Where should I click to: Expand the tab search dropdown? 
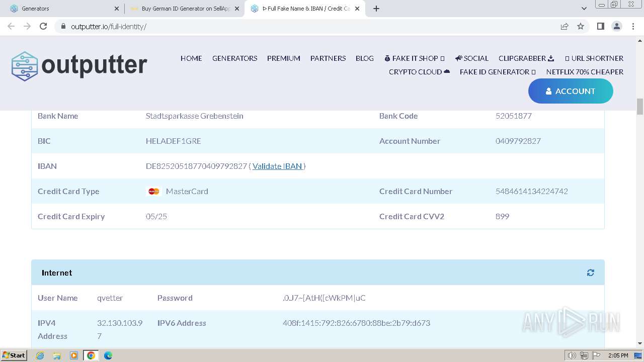(x=584, y=9)
